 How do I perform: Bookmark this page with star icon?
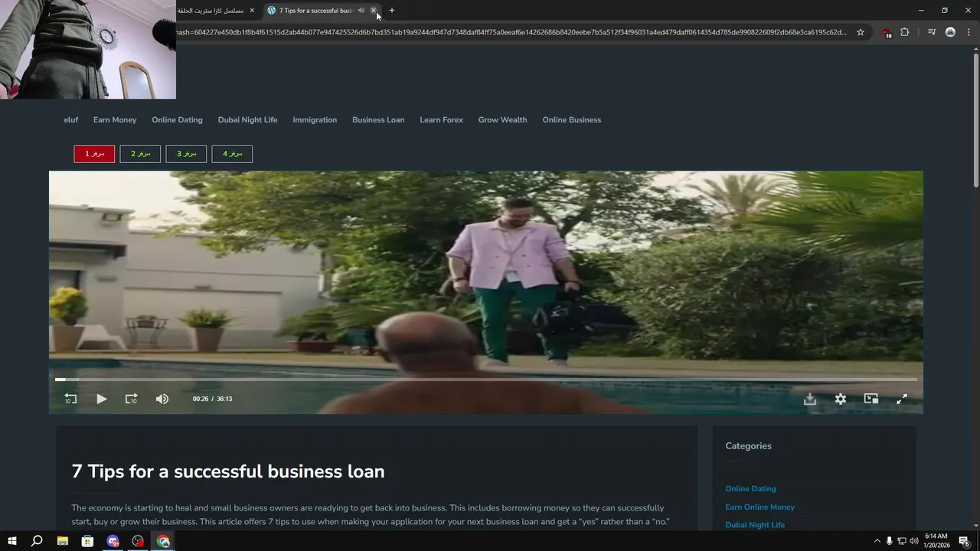861,32
